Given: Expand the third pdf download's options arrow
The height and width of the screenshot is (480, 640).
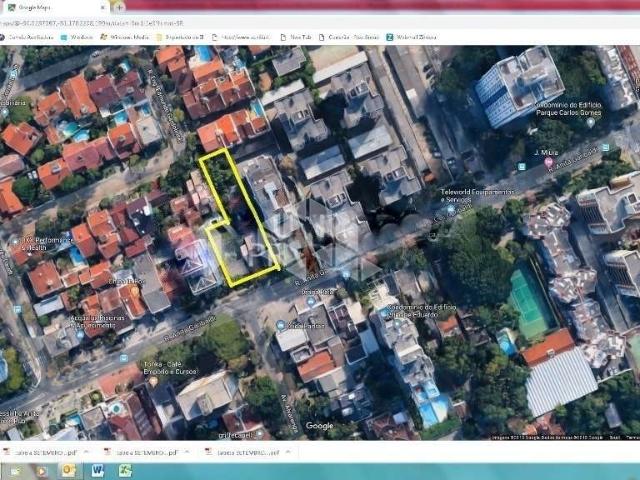Looking at the screenshot, I should pos(288,452).
